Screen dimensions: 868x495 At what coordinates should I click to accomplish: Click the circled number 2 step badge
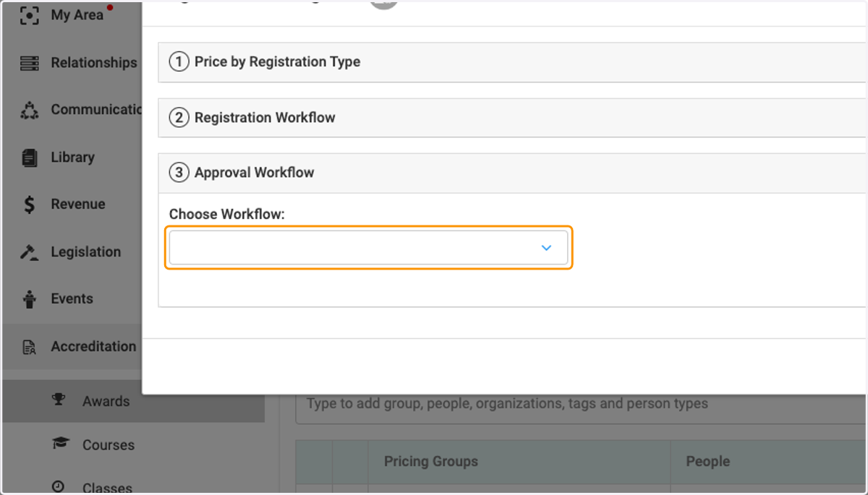tap(179, 118)
